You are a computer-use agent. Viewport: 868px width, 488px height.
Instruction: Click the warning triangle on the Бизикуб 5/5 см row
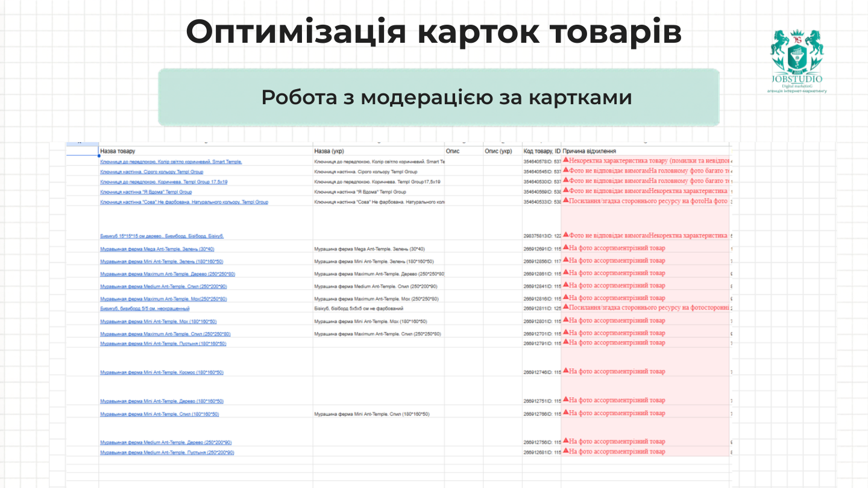565,308
